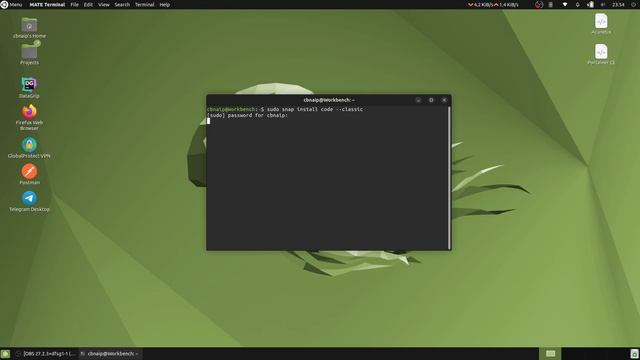This screenshot has height=360, width=640.
Task: Click the MATE Terminal application label
Action: click(47, 4)
